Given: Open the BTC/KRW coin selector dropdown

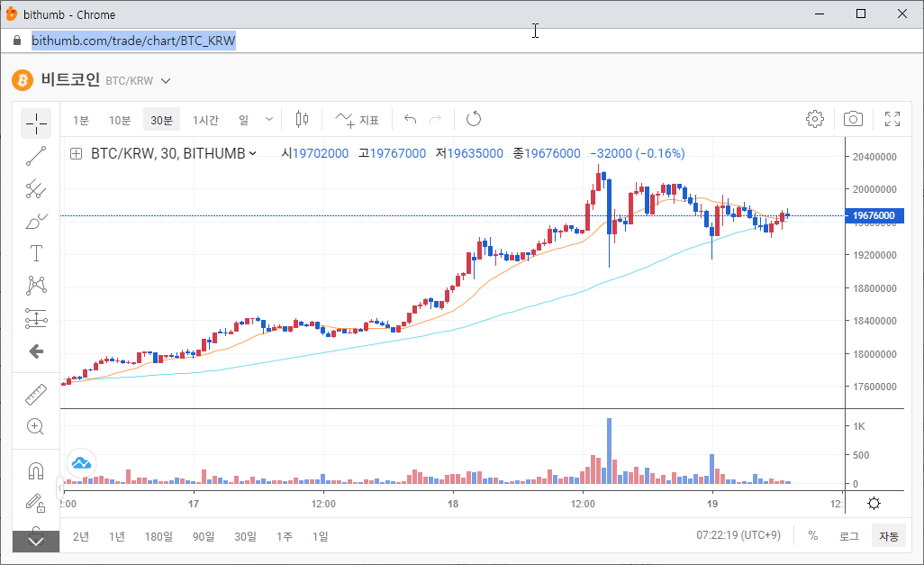Looking at the screenshot, I should [166, 81].
